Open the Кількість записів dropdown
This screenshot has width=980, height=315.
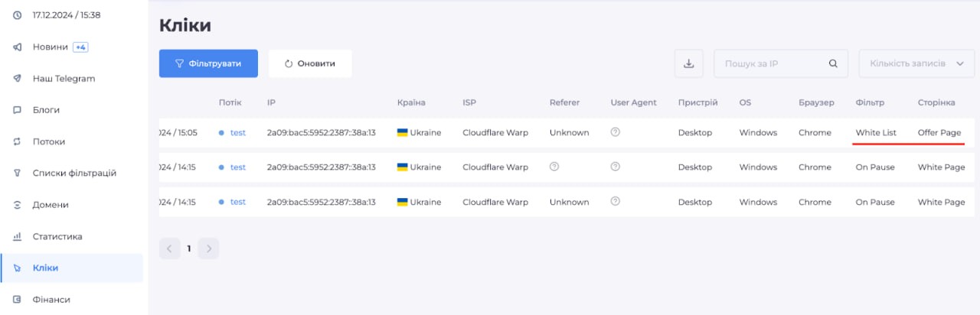(916, 64)
